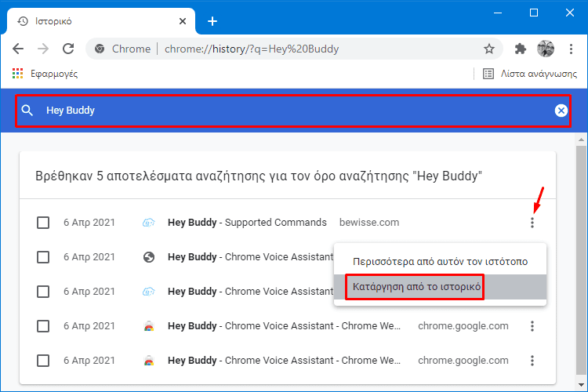Tick checkbox for globe-icon Chrome Voice Assistant entry
The image size is (588, 392).
[x=43, y=257]
